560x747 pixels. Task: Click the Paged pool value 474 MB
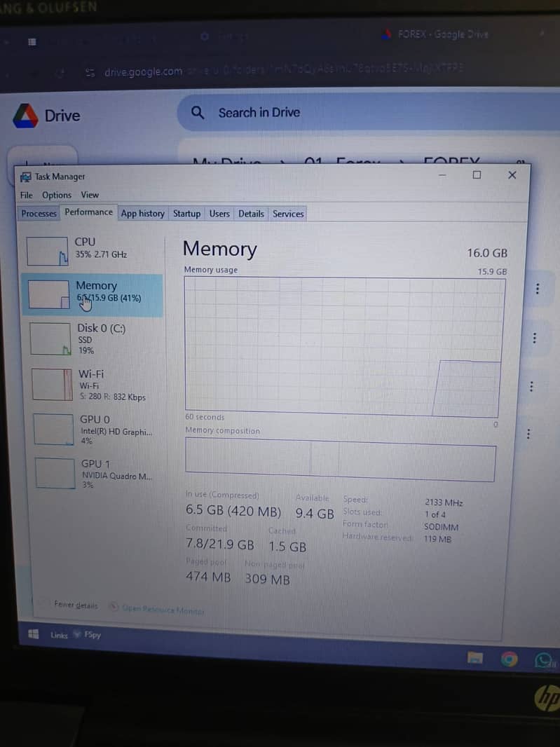point(208,577)
